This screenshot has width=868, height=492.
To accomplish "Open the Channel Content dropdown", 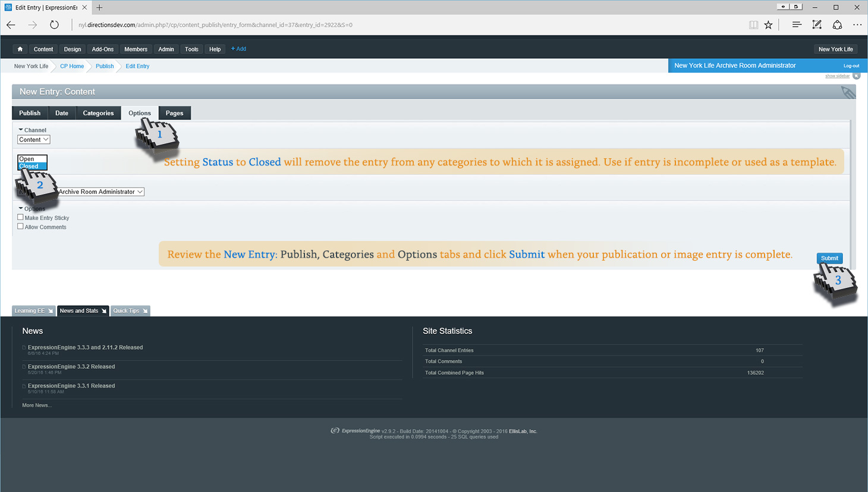I will click(x=33, y=140).
